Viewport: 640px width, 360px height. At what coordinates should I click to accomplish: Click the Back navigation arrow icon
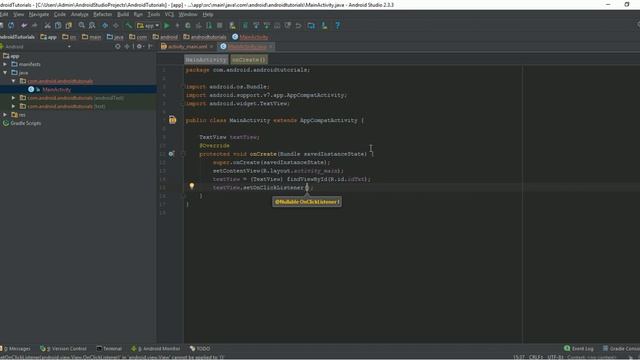point(105,25)
